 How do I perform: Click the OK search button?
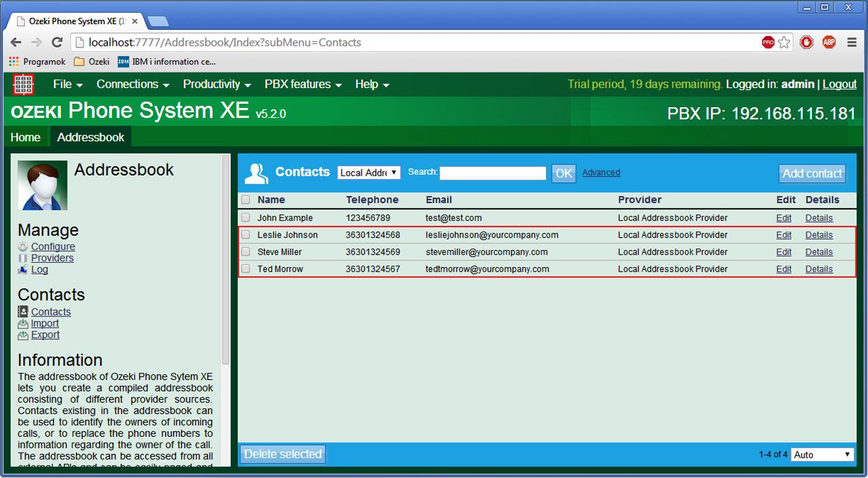564,173
